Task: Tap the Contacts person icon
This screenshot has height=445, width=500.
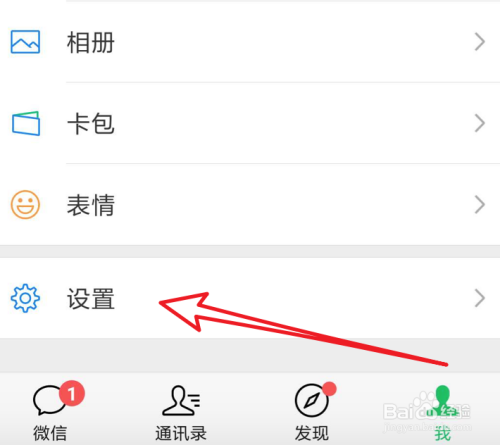Action: 181,401
